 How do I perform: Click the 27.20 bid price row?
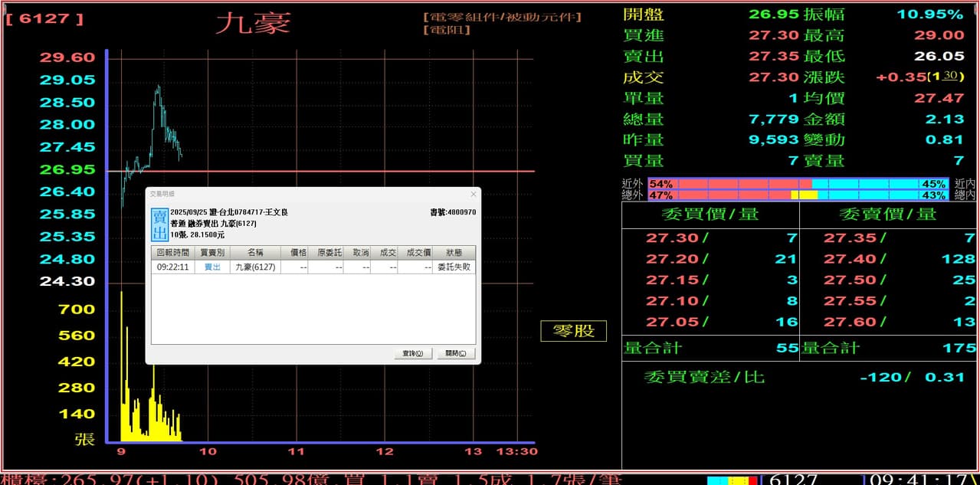[x=672, y=259]
